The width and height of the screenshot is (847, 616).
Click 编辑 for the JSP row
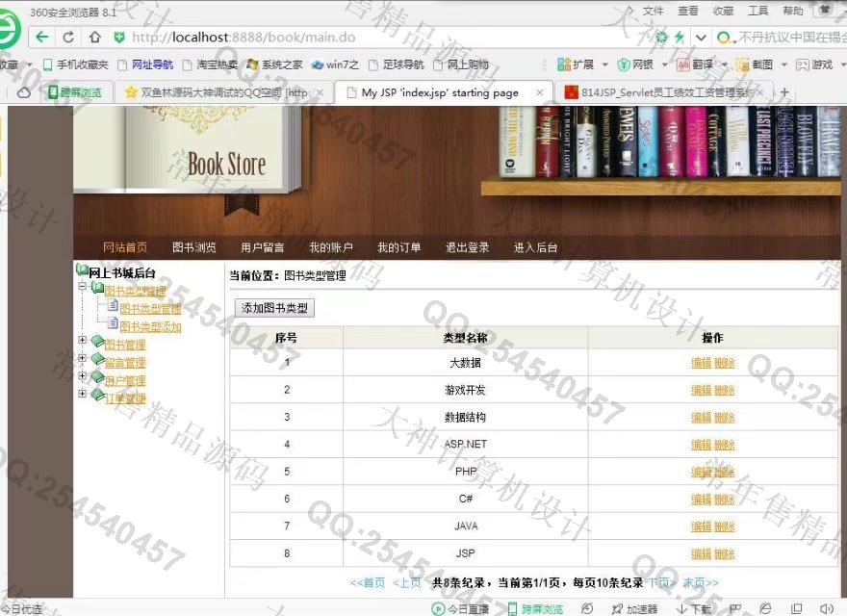(x=701, y=553)
